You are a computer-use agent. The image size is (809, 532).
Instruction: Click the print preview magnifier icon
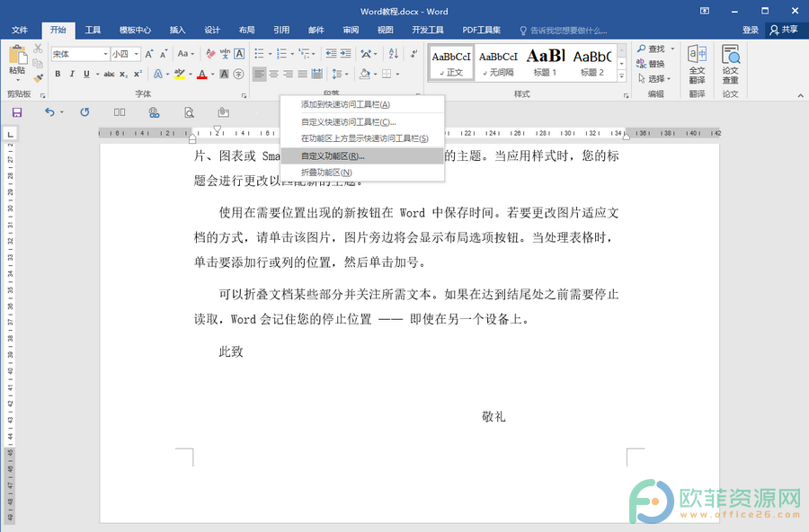click(190, 112)
